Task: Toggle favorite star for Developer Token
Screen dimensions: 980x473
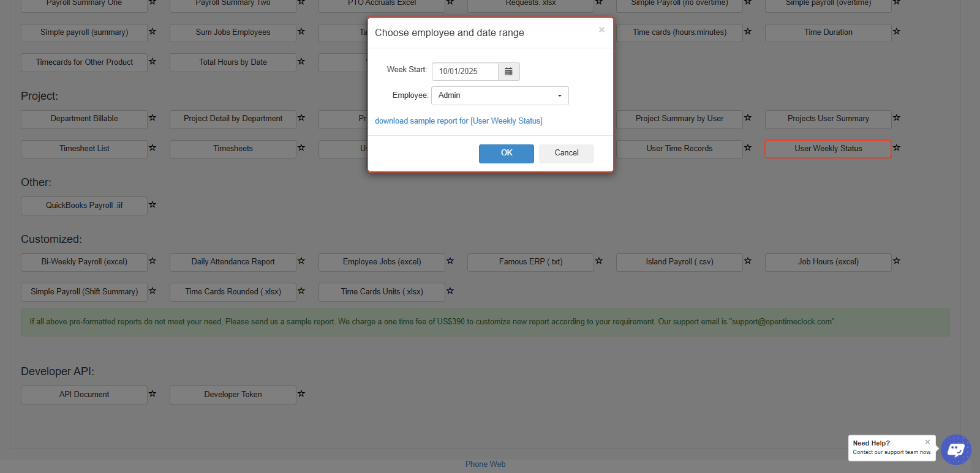Action: [x=301, y=394]
